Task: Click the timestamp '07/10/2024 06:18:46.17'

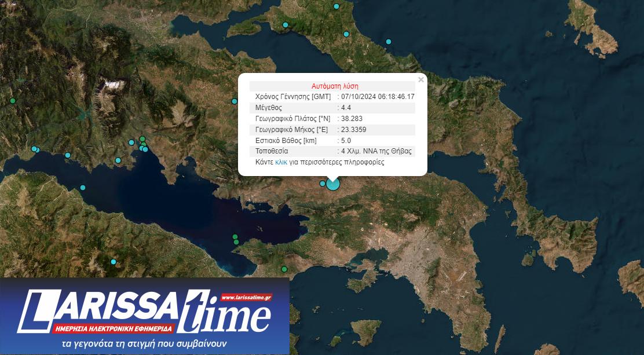Action: [378, 97]
